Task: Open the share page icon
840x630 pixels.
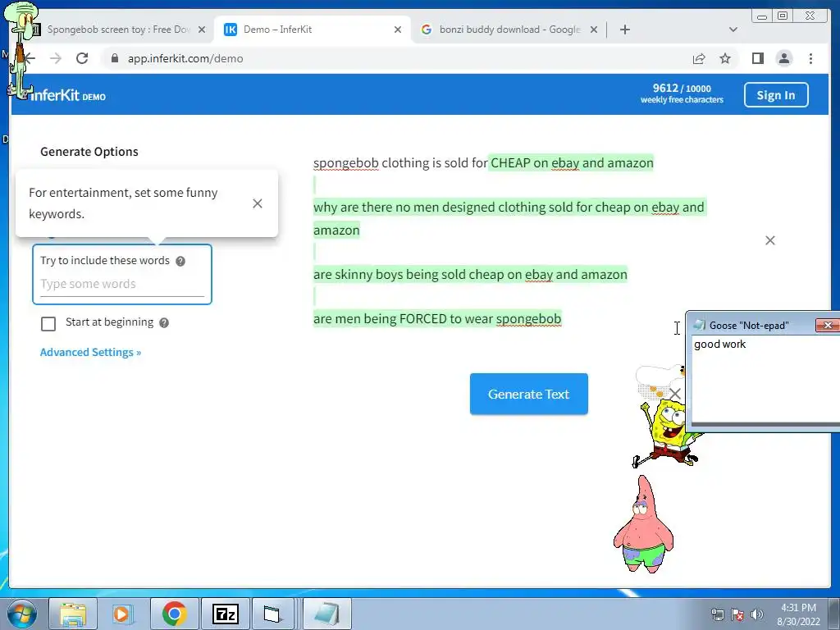Action: tap(699, 58)
